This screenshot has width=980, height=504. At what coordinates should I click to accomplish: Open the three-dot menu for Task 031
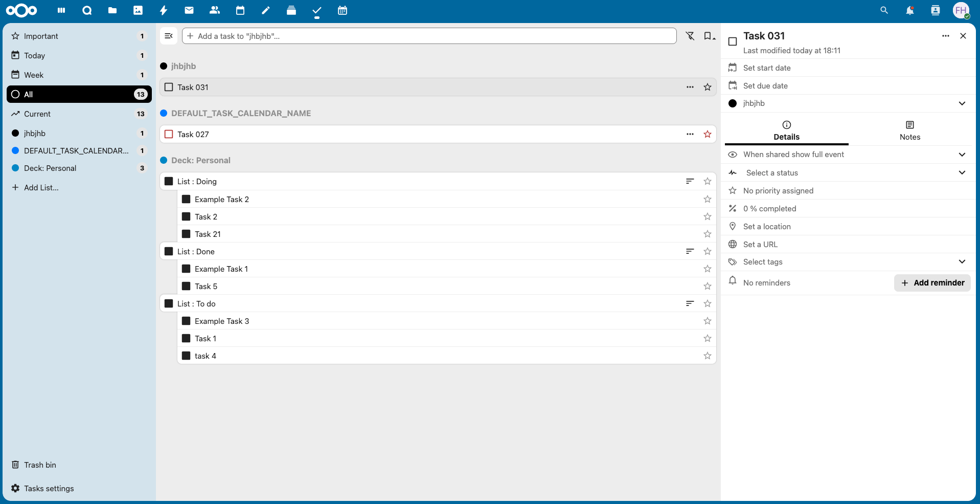click(690, 87)
